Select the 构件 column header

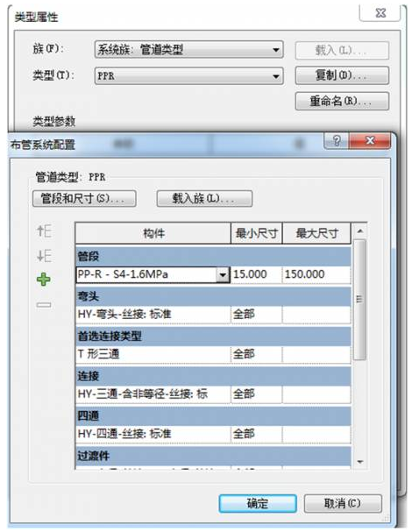click(x=153, y=233)
